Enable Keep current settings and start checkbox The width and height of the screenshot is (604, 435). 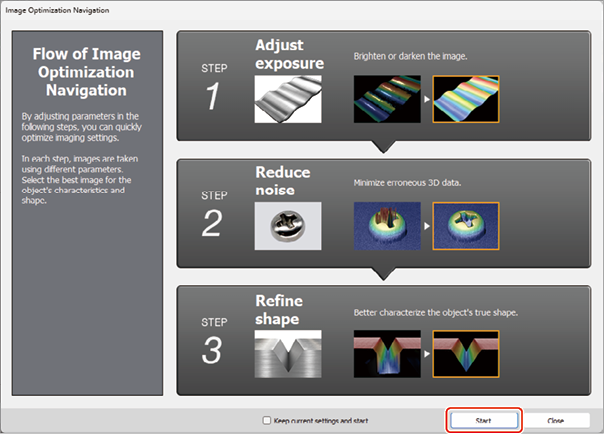point(265,421)
